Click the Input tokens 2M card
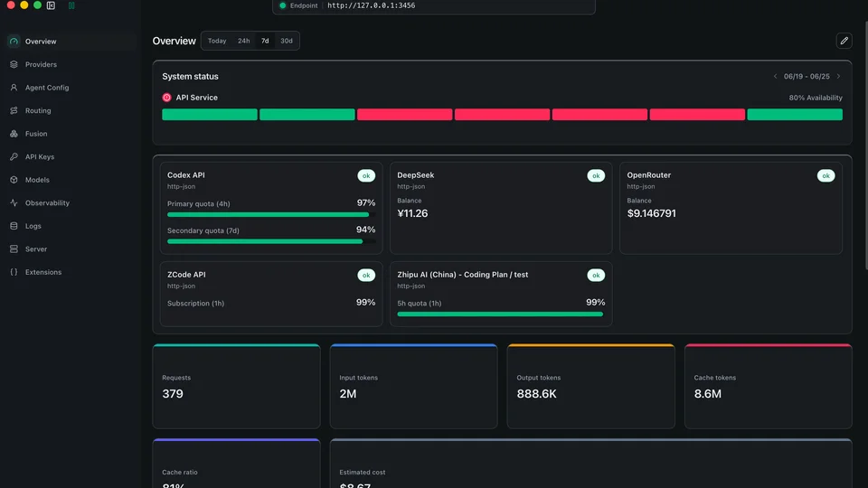The image size is (868, 488). point(413,386)
